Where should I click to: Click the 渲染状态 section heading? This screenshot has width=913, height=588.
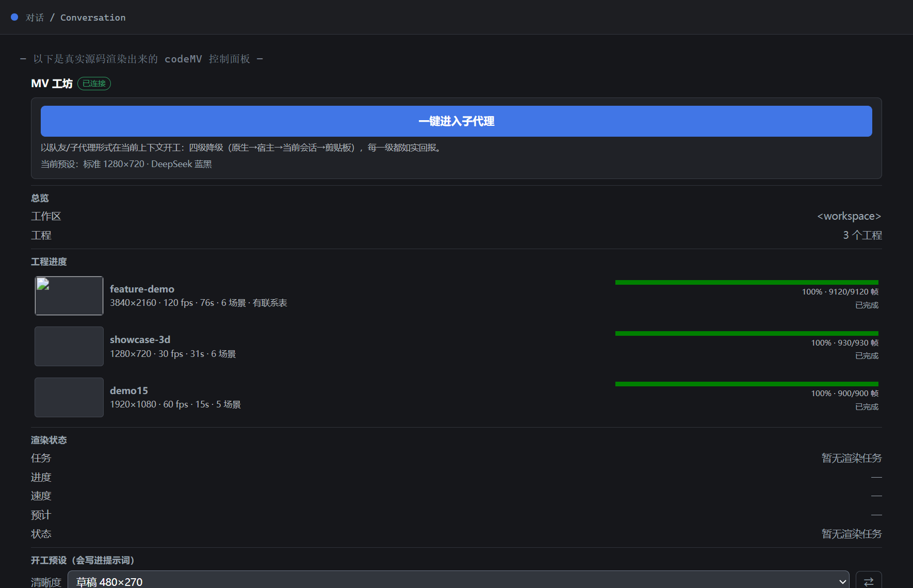point(49,440)
